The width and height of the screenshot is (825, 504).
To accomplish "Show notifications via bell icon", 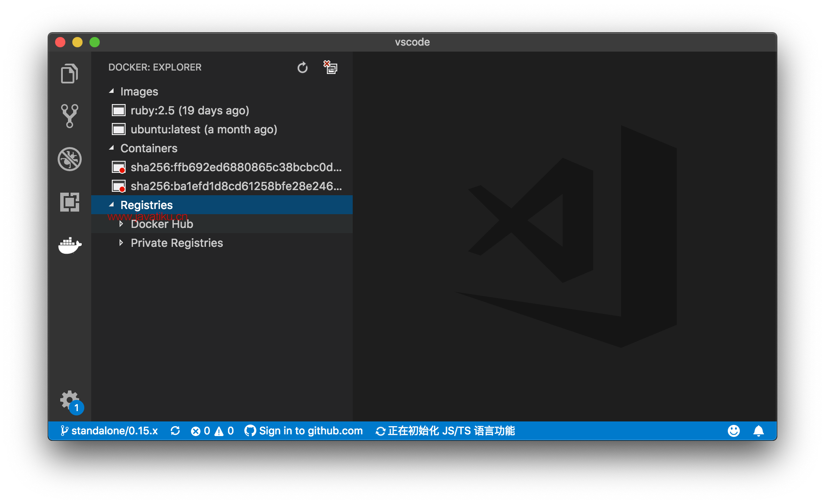I will [759, 431].
